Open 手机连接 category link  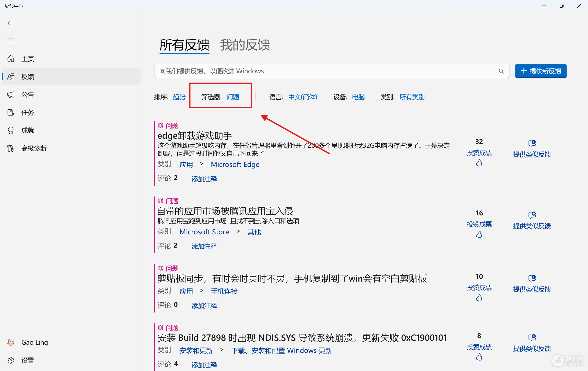coord(224,291)
